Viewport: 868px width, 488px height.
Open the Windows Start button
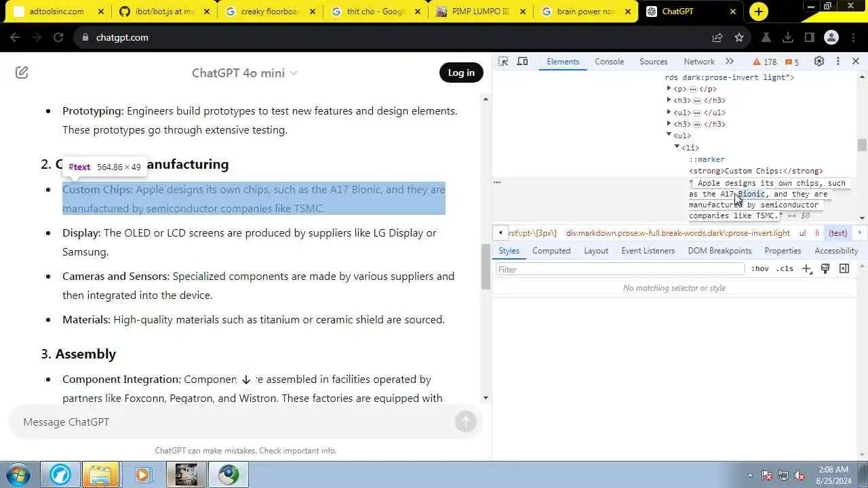click(x=18, y=474)
